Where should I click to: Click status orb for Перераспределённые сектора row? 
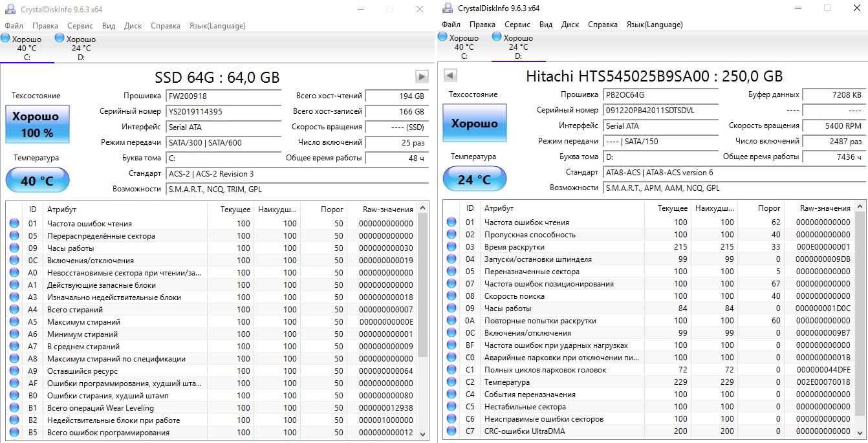[14, 236]
